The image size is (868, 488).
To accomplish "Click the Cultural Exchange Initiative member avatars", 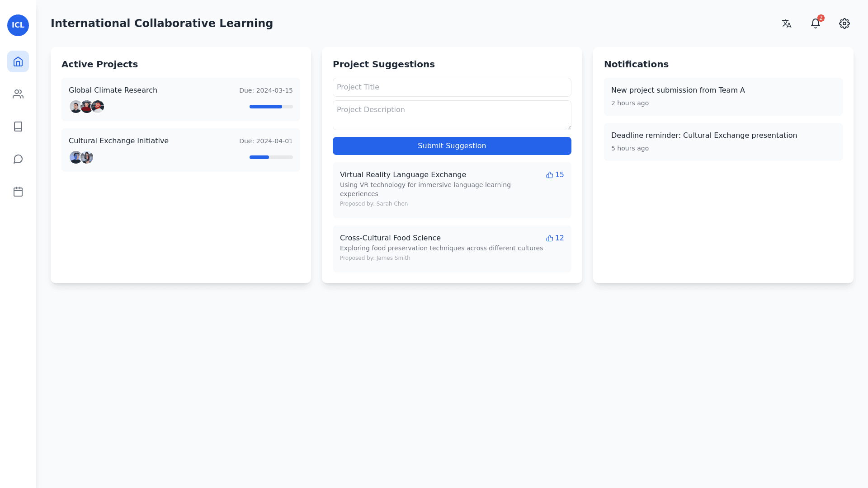I will (x=81, y=157).
